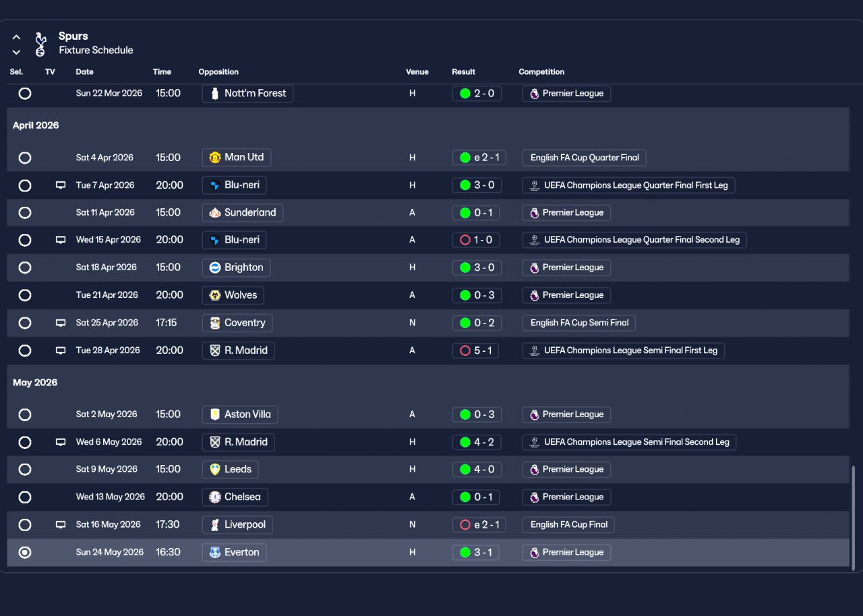Click the down chevron beside Spurs

(x=16, y=52)
